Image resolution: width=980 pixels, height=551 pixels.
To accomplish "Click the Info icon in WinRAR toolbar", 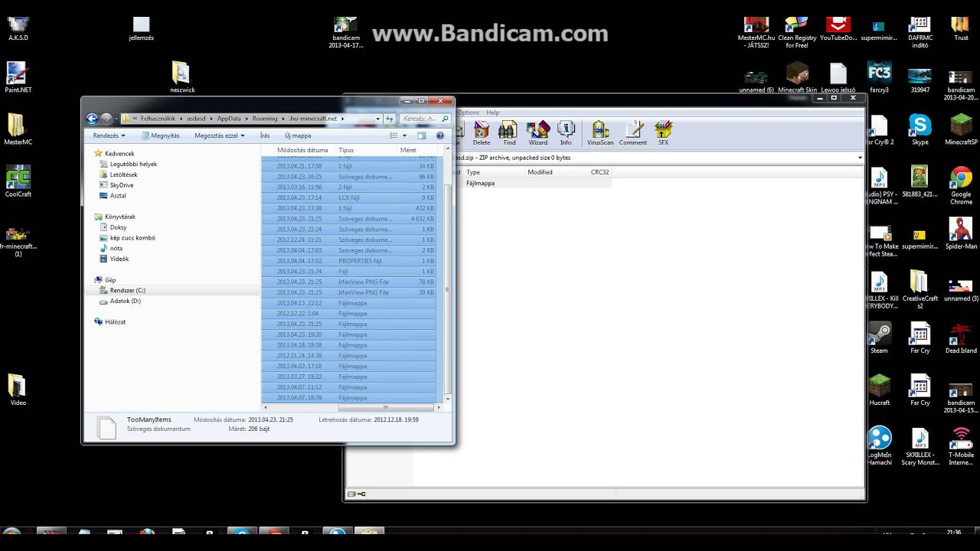I will tap(566, 133).
